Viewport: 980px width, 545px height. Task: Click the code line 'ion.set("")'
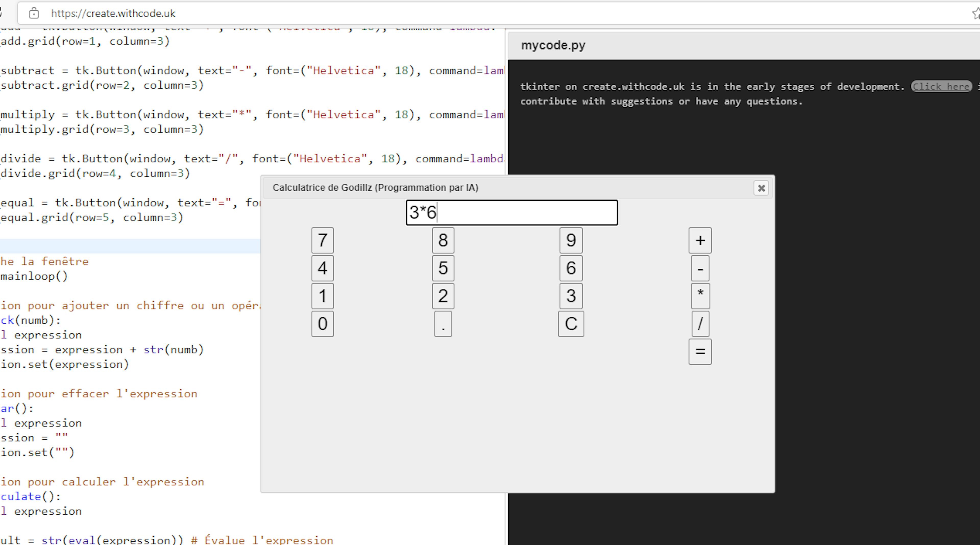[37, 453]
